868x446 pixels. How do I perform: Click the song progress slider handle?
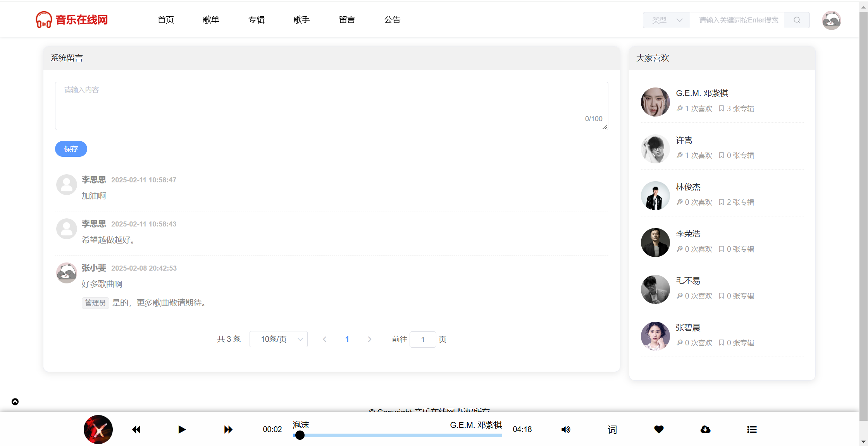300,435
